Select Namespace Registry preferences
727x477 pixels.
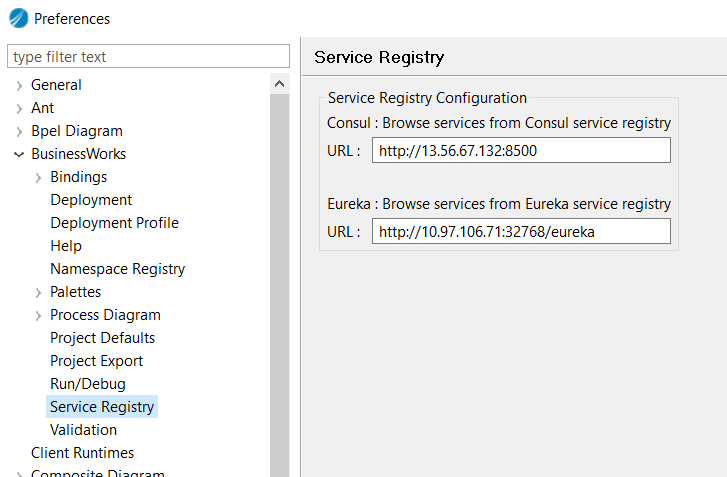pos(117,269)
